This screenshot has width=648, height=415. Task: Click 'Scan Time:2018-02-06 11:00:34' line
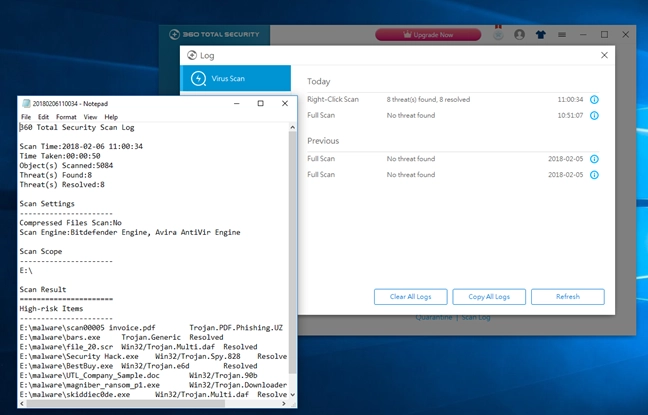(81, 146)
